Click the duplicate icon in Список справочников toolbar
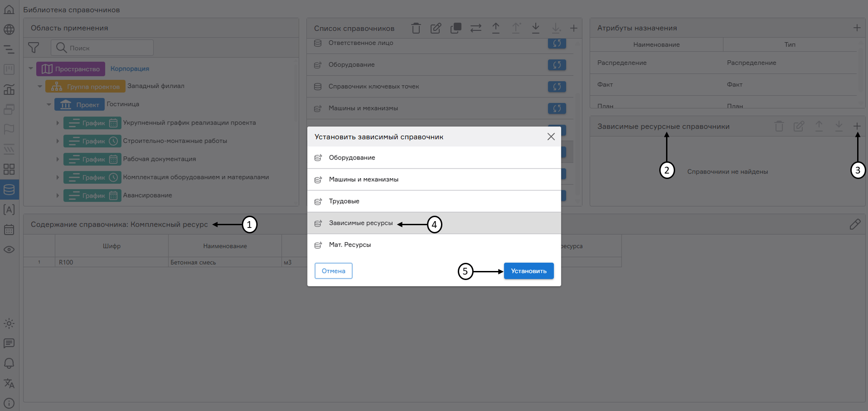This screenshot has height=411, width=868. (456, 29)
